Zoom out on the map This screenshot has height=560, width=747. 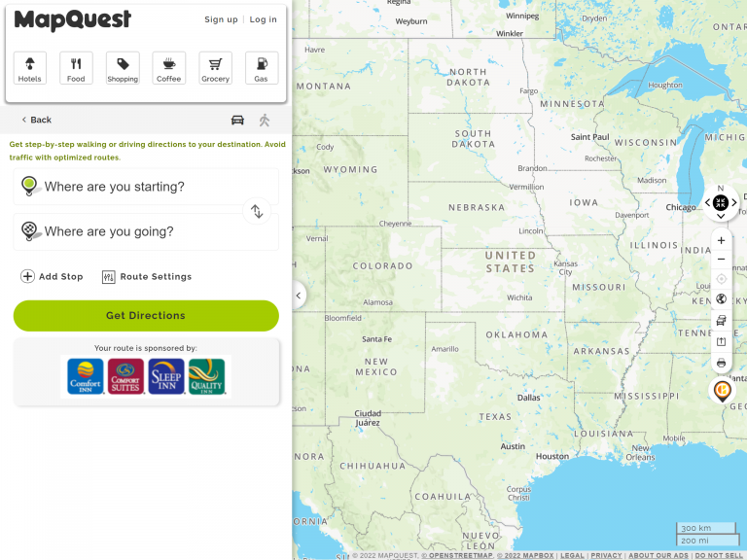point(722,259)
